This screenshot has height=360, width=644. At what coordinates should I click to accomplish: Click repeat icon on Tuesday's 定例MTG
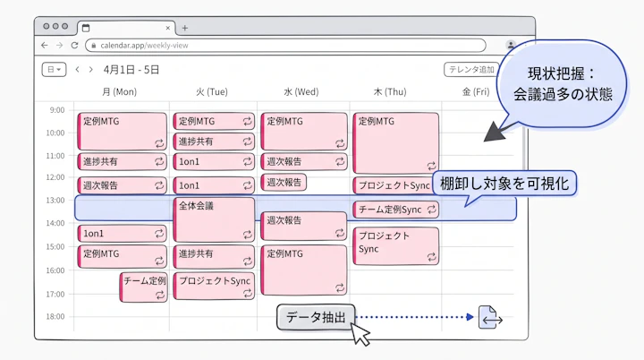(247, 122)
